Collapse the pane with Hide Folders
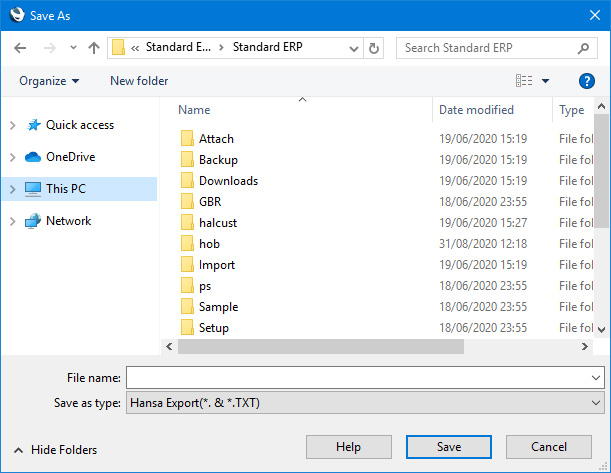This screenshot has width=611, height=473. 55,450
